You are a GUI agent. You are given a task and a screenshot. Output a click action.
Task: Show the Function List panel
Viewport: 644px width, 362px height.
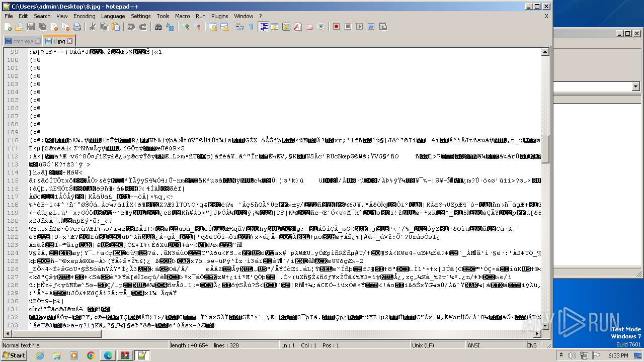298,27
